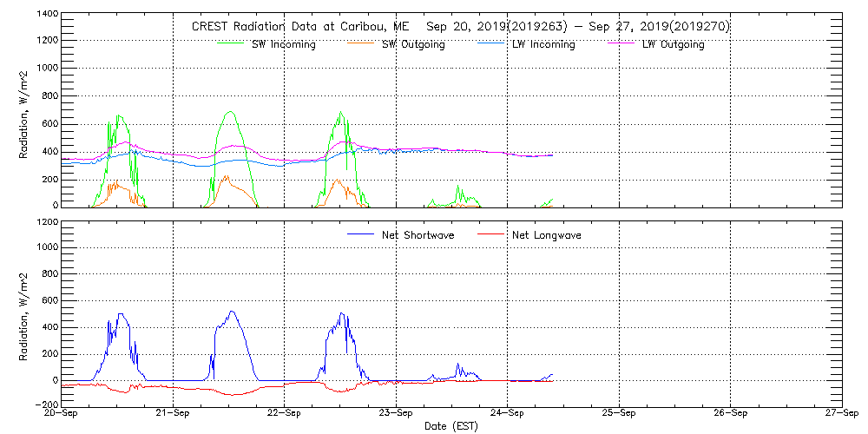Select the 20-Sep date tick label
Image resolution: width=868 pixels, height=434 pixels.
tap(62, 414)
